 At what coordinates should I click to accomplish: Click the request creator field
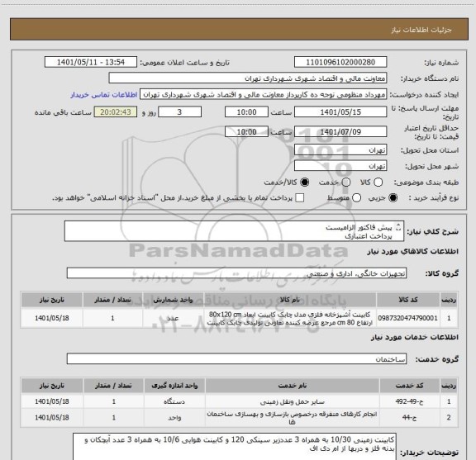(263, 95)
